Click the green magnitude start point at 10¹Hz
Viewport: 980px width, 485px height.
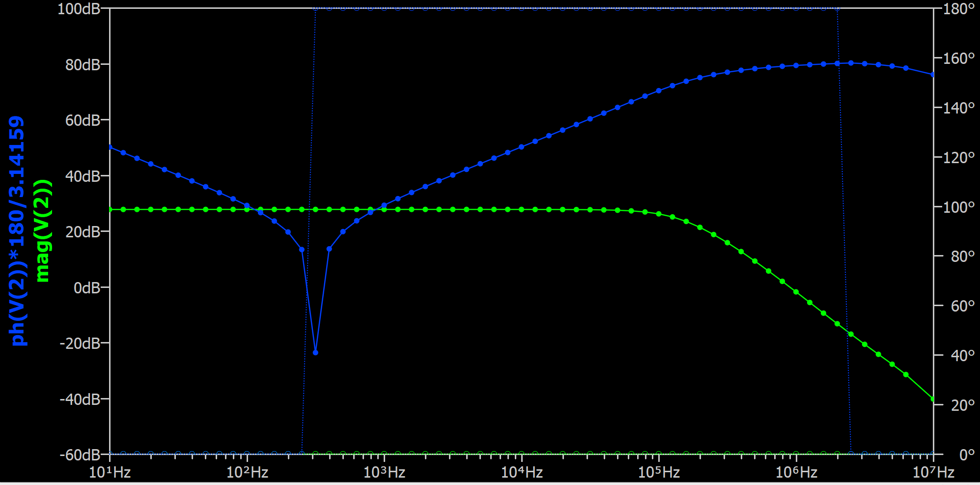coord(110,210)
